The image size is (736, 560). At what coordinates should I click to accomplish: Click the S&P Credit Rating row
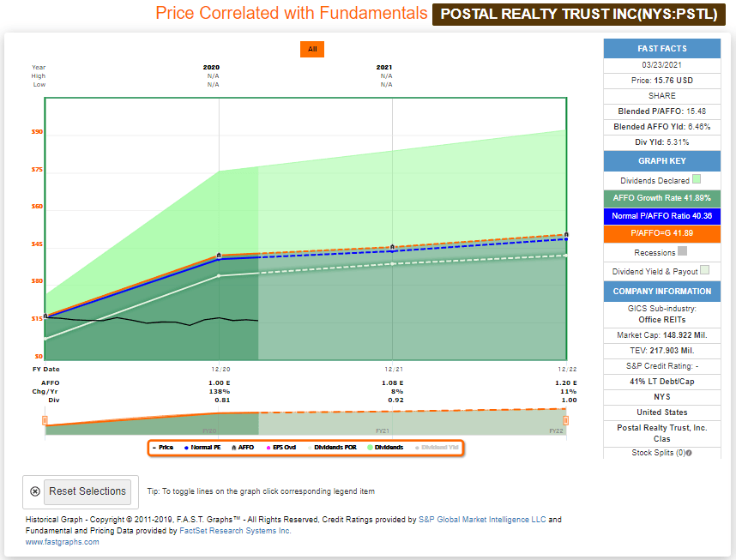click(662, 366)
